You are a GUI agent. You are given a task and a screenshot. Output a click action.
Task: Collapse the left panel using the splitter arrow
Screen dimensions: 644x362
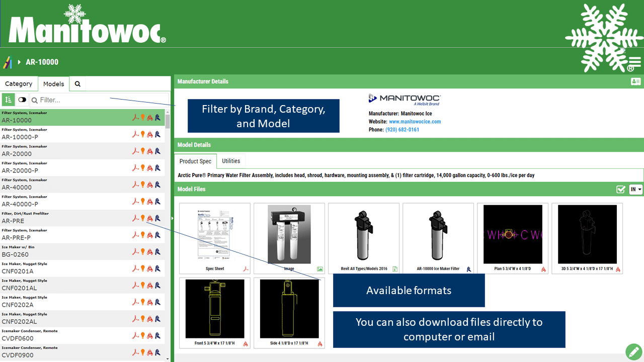click(172, 218)
